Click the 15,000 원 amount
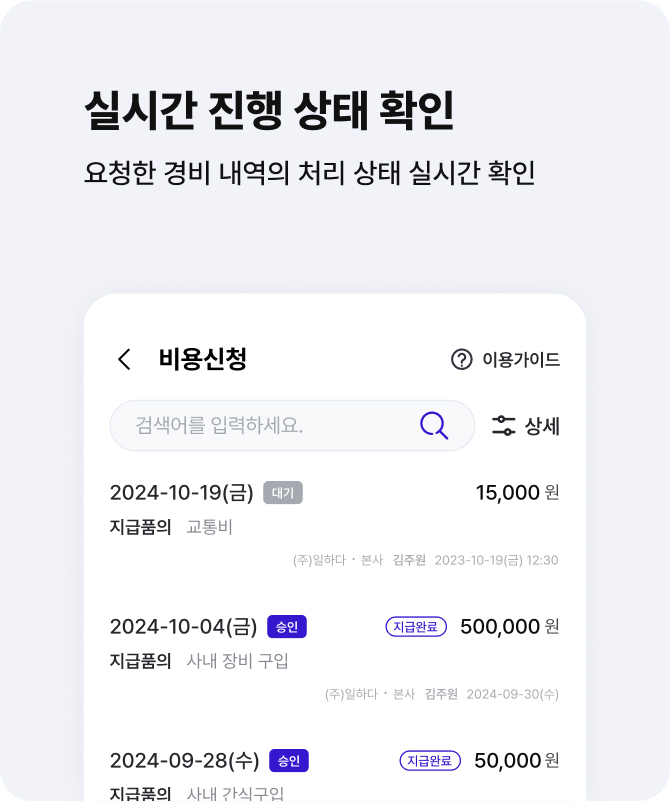The image size is (670, 802). tap(518, 493)
